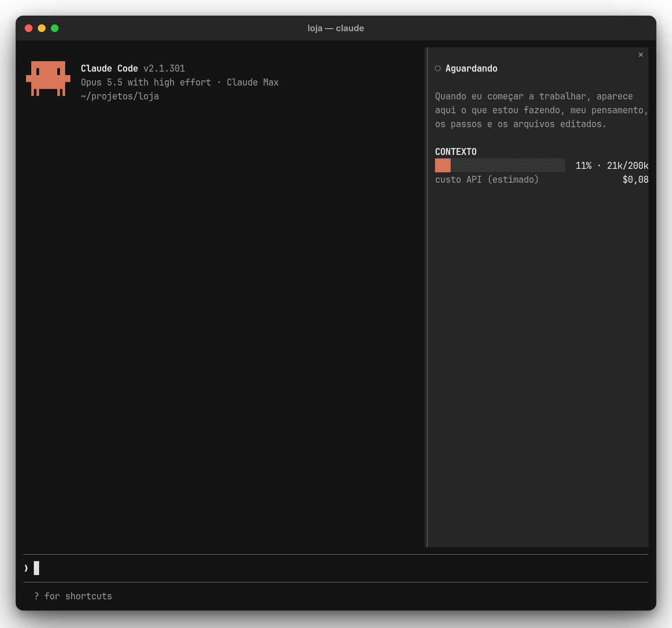Click the 'Opus 5.5 with high effort' model line
This screenshot has height=628, width=672.
tap(146, 82)
